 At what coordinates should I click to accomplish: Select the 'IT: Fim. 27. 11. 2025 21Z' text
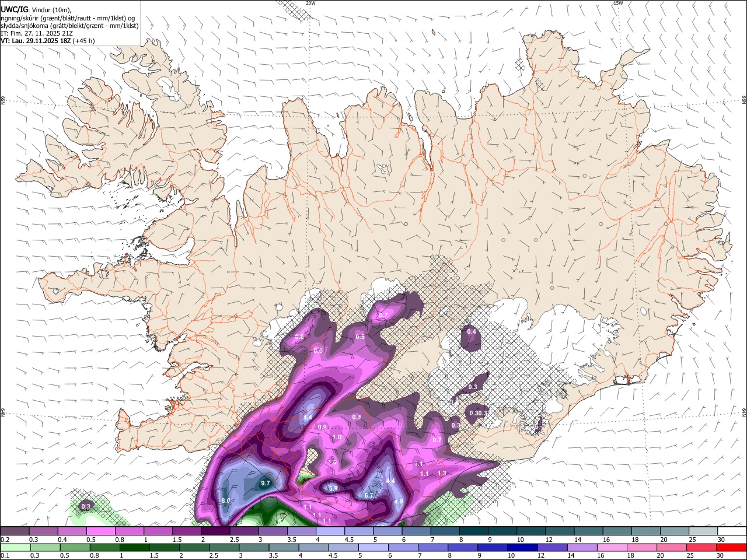(x=37, y=33)
